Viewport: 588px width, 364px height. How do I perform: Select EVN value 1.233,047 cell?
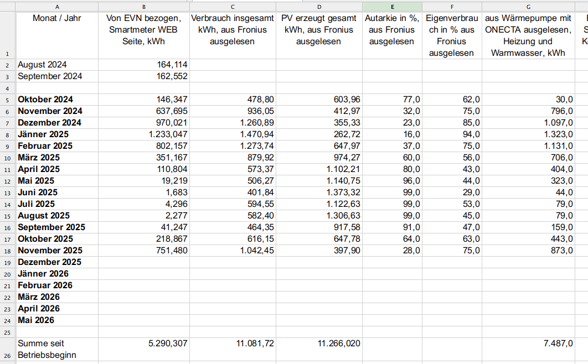(x=144, y=134)
